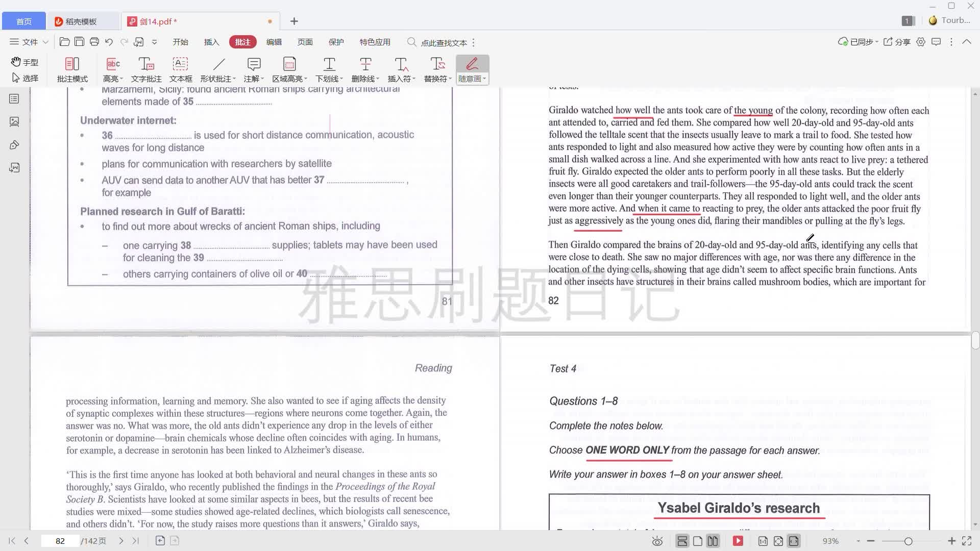Expand the 替换符 dropdown arrow
Screen dimensions: 980x551
[450, 79]
